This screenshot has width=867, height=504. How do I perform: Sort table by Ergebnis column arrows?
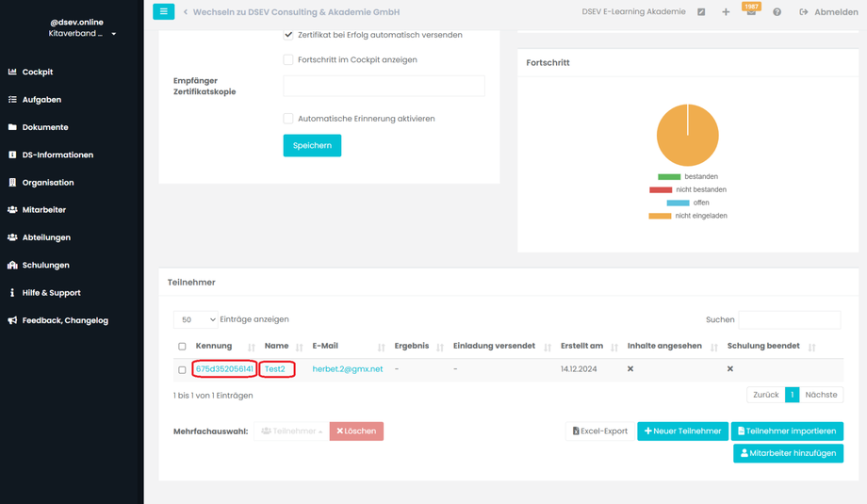pyautogui.click(x=440, y=347)
